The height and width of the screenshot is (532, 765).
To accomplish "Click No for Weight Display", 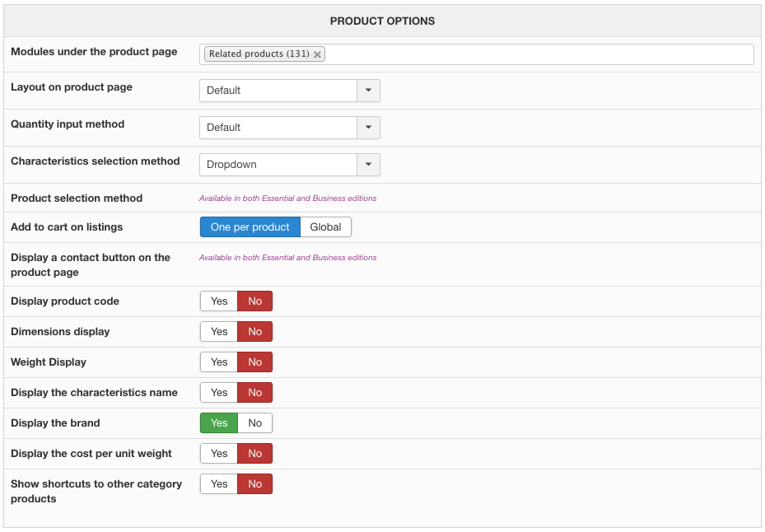I will click(x=255, y=362).
